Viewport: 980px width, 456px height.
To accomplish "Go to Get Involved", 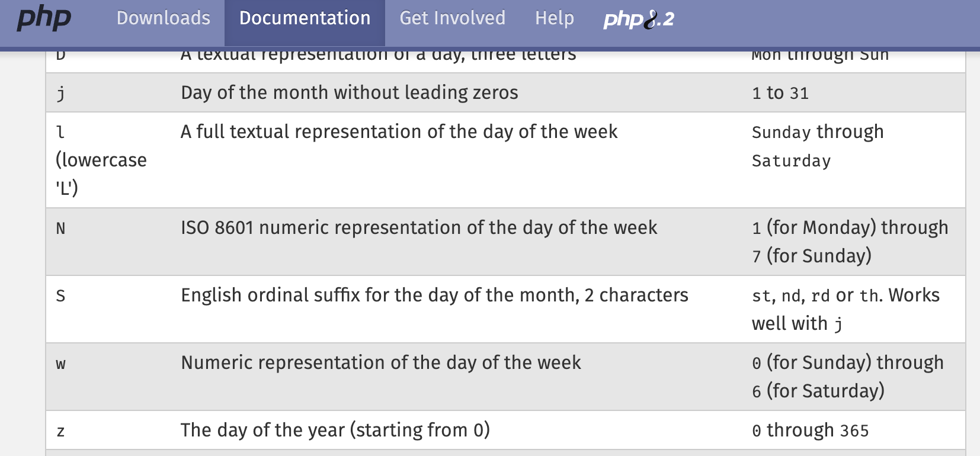I will (453, 18).
